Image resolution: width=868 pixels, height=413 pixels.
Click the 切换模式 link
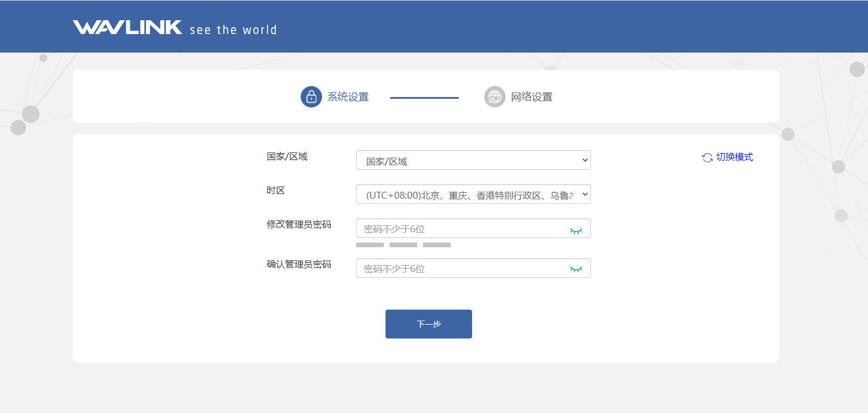pos(734,157)
